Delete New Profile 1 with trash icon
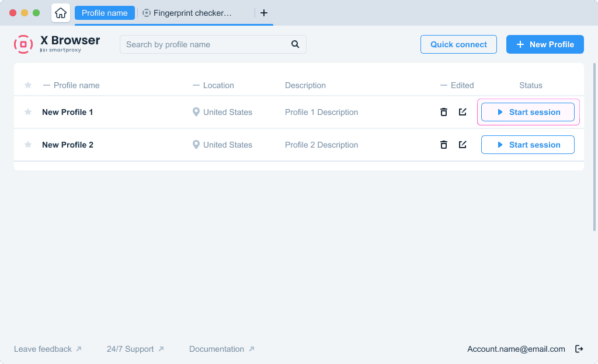This screenshot has width=598, height=364. (x=444, y=112)
